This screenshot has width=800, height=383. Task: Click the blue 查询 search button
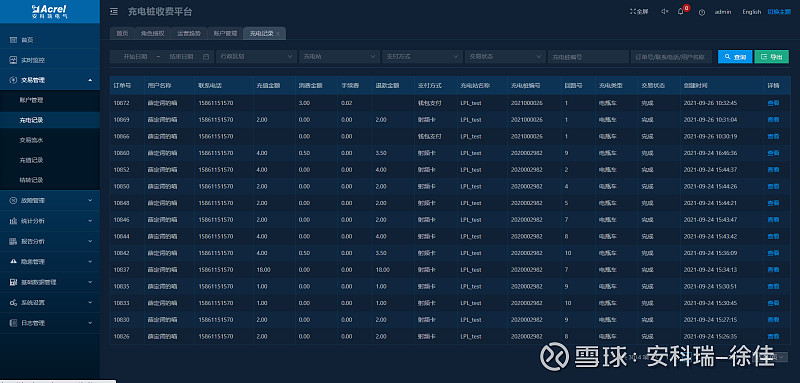[x=735, y=57]
